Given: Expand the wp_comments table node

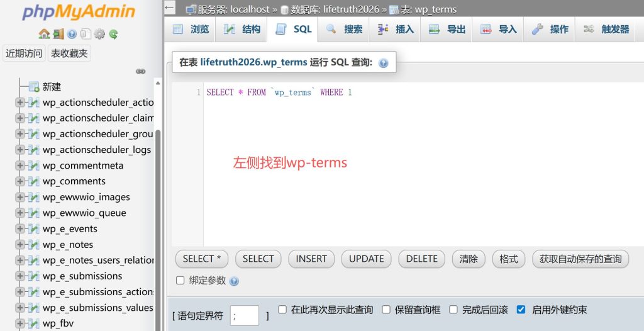Looking at the screenshot, I should click(19, 181).
